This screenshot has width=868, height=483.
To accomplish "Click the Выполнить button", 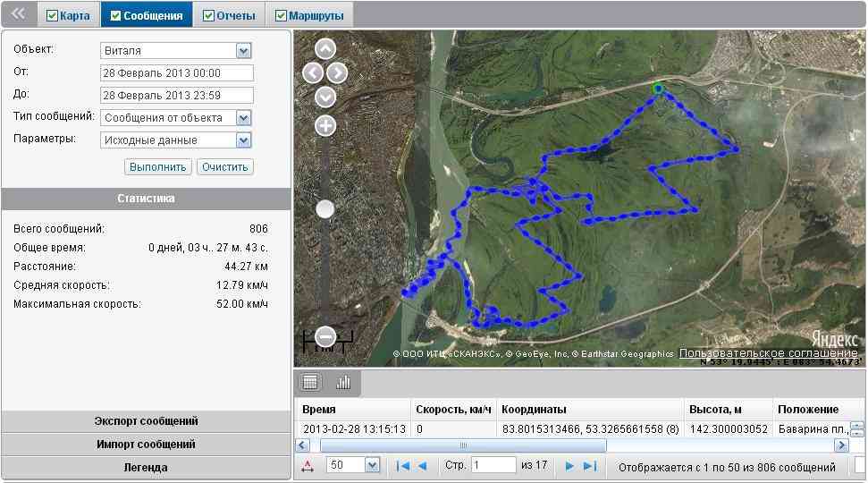I will click(x=158, y=167).
